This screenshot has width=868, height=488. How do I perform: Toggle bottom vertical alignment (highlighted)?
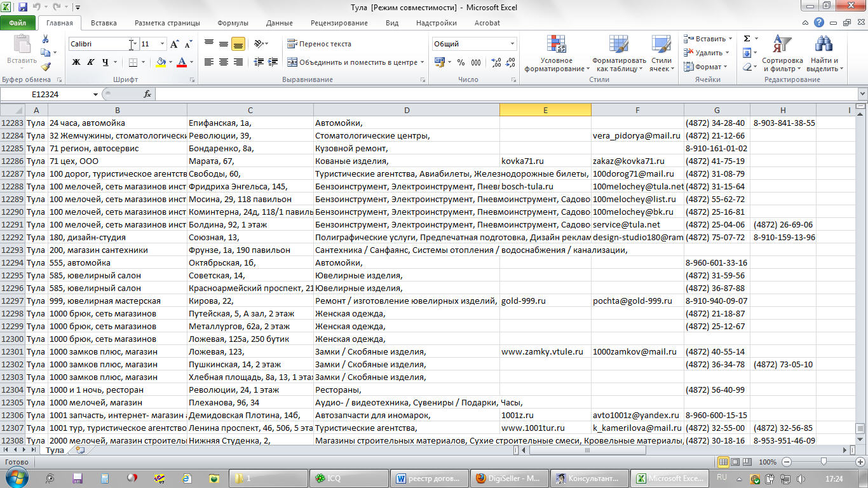pos(238,44)
